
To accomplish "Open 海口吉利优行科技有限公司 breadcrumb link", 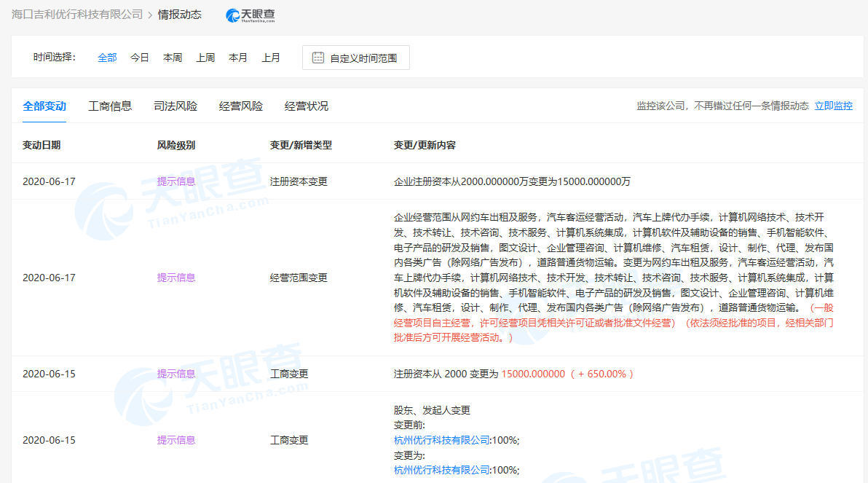I will point(77,15).
